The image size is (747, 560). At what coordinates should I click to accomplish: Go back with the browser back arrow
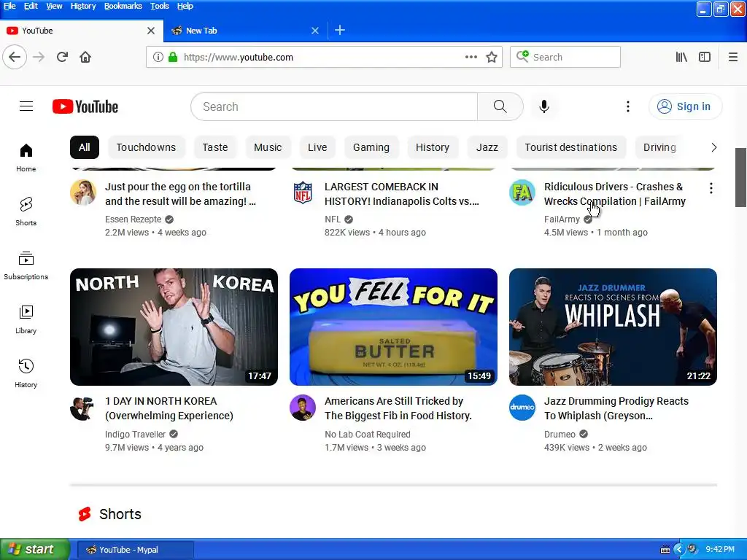tap(15, 57)
